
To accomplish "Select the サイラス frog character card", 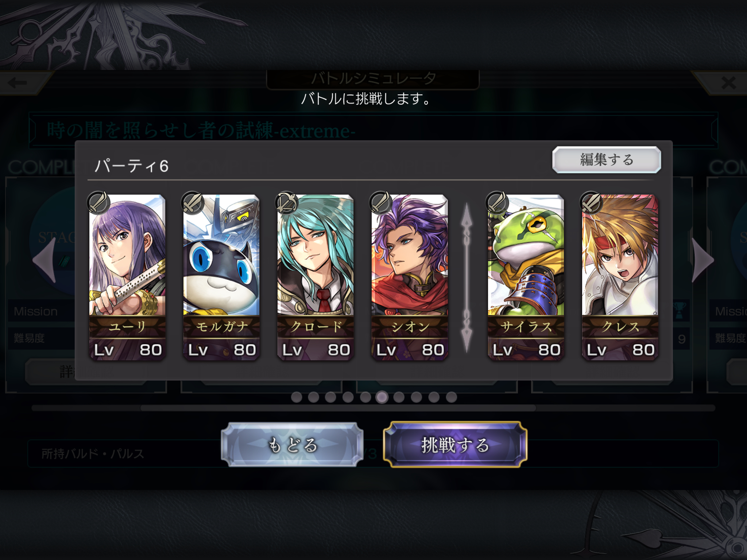I will pyautogui.click(x=526, y=277).
